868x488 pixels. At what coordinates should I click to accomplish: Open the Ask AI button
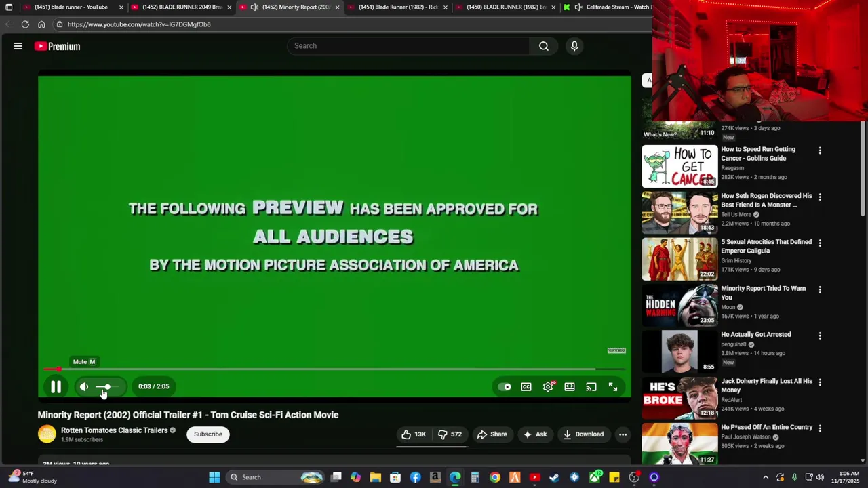(534, 434)
